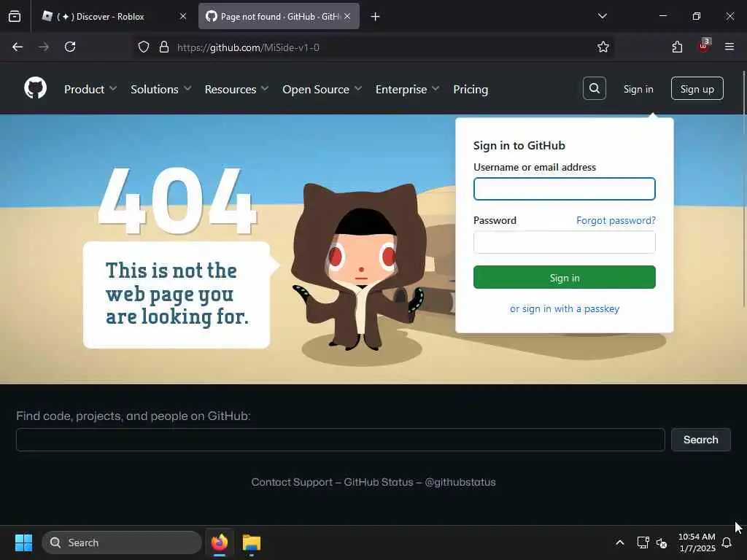Click the green Sign in button
This screenshot has height=560, width=747.
pos(564,277)
